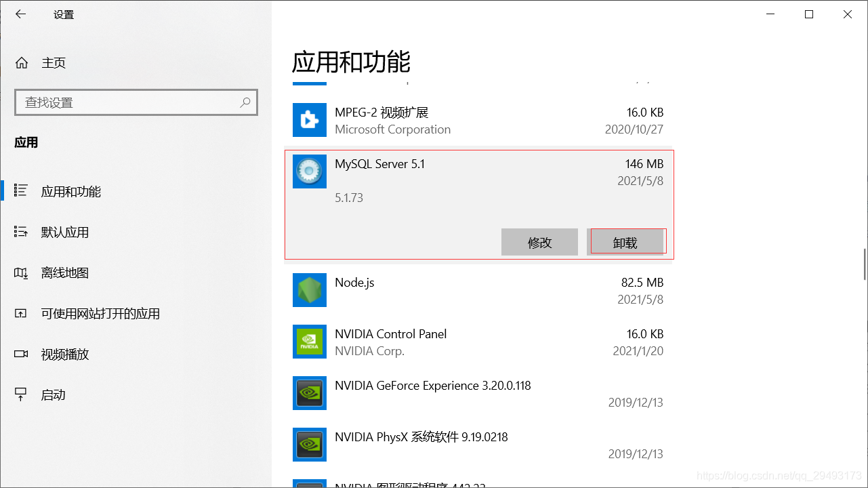Minimize the Settings window

click(770, 14)
